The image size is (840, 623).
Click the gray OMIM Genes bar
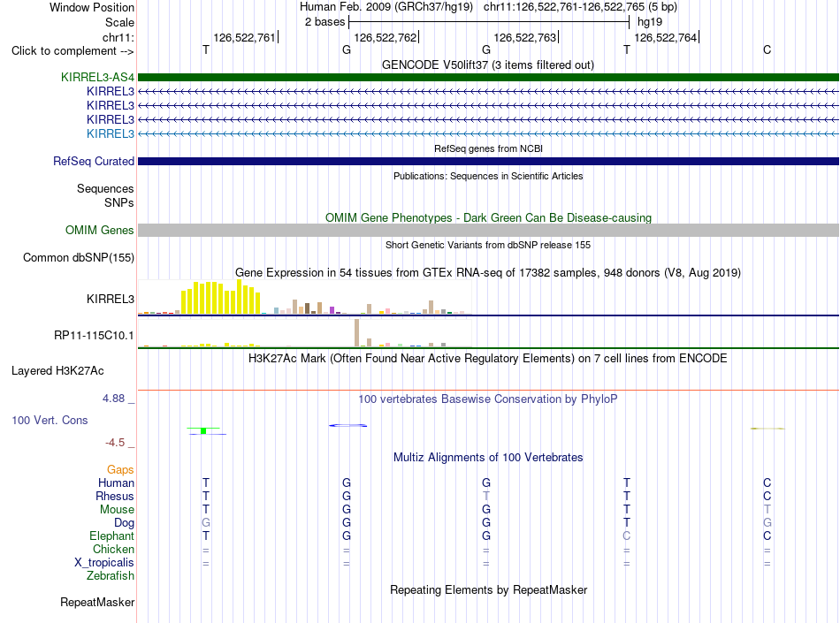pos(488,230)
